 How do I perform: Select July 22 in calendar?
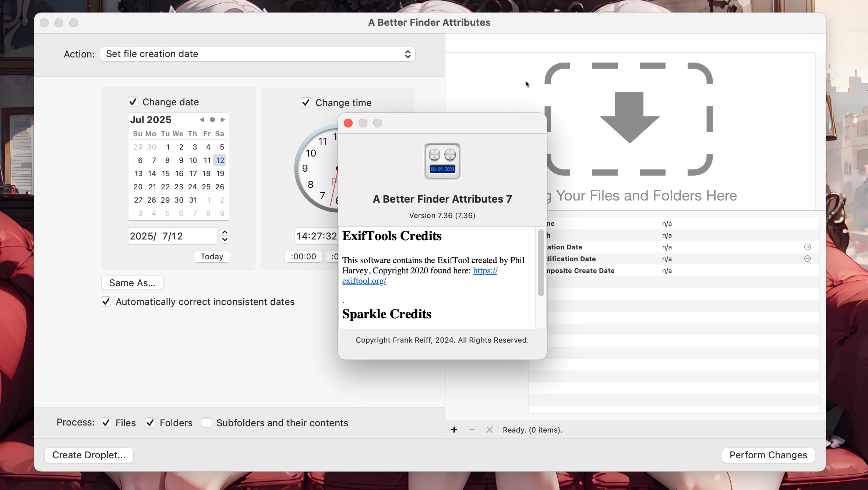click(x=166, y=187)
